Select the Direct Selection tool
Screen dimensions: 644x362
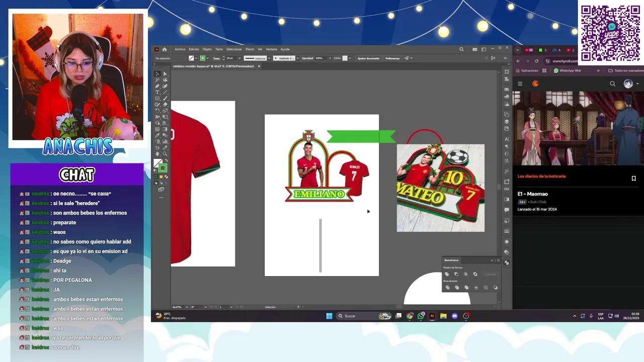pos(165,74)
